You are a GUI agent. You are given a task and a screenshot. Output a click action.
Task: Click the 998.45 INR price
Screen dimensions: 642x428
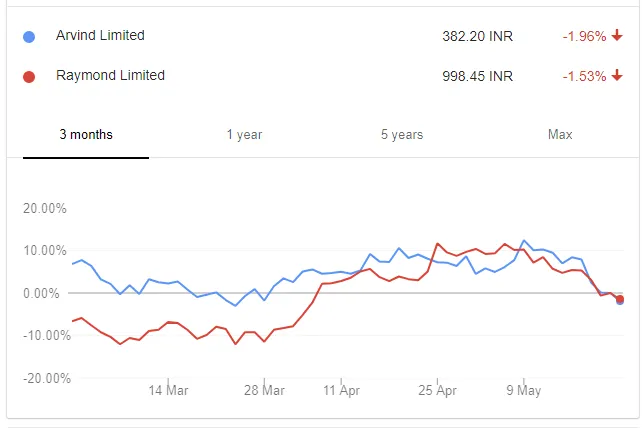point(477,76)
